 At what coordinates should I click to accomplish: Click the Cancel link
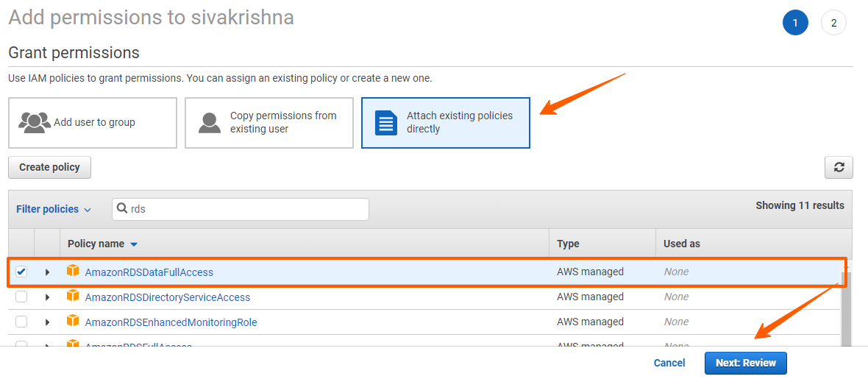tap(669, 363)
